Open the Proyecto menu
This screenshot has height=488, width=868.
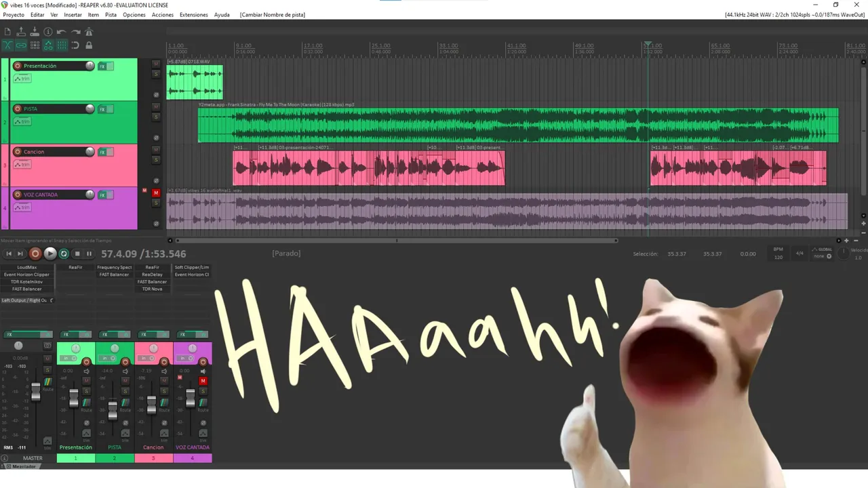pos(14,15)
